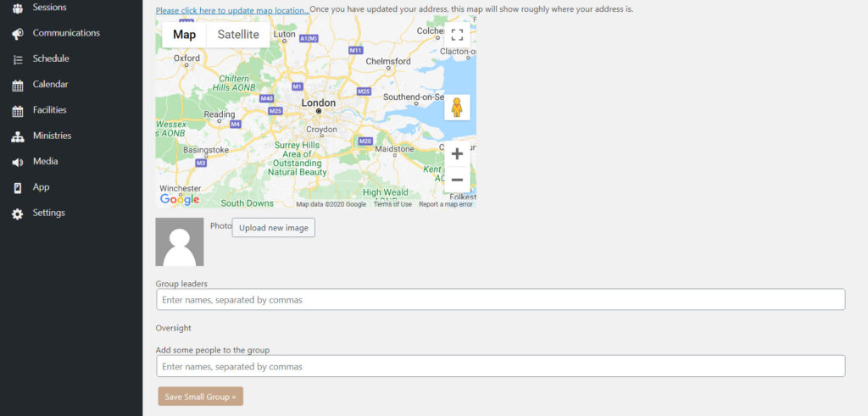The image size is (868, 416).
Task: Switch to Satellite map view
Action: click(238, 35)
